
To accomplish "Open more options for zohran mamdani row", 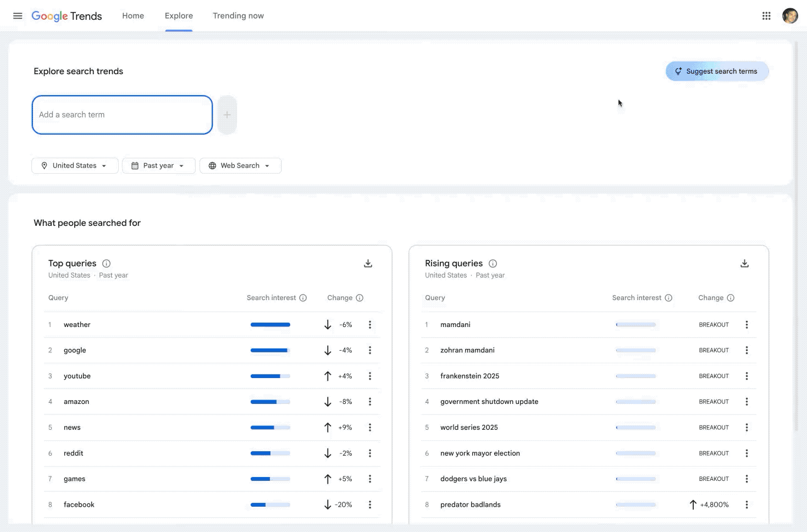I will pos(747,350).
